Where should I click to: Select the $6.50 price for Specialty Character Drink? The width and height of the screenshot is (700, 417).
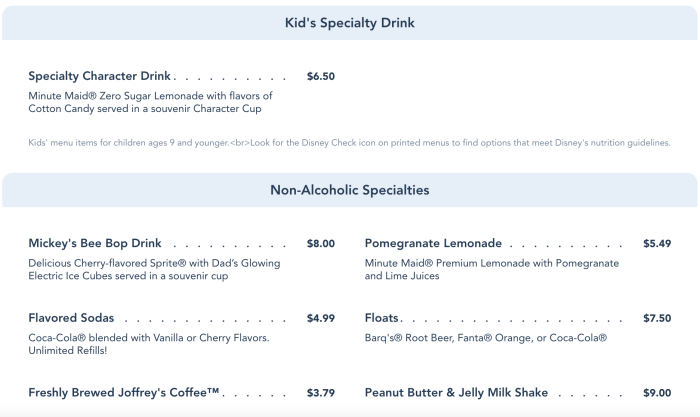[321, 76]
